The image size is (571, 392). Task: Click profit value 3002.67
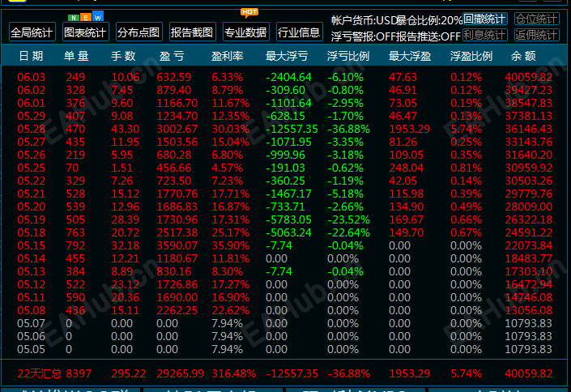(x=177, y=129)
